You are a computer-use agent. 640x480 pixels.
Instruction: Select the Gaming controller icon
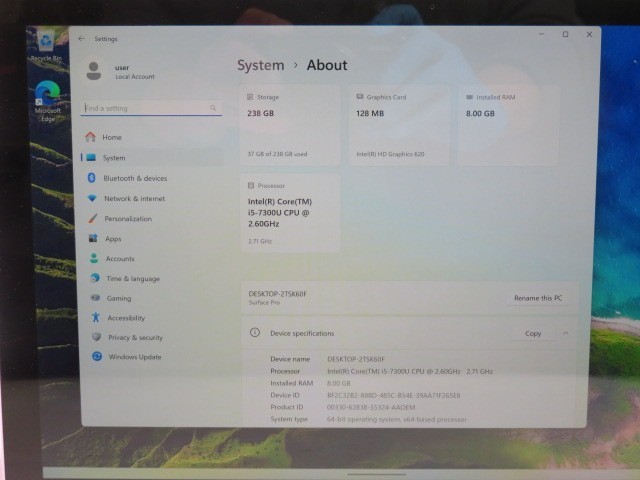pos(95,298)
